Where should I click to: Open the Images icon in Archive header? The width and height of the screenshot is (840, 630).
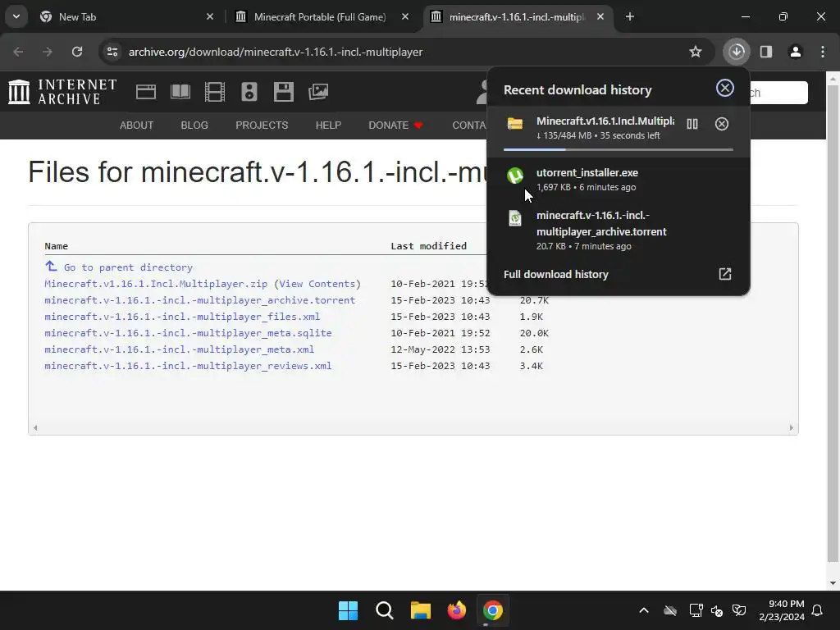coord(318,92)
